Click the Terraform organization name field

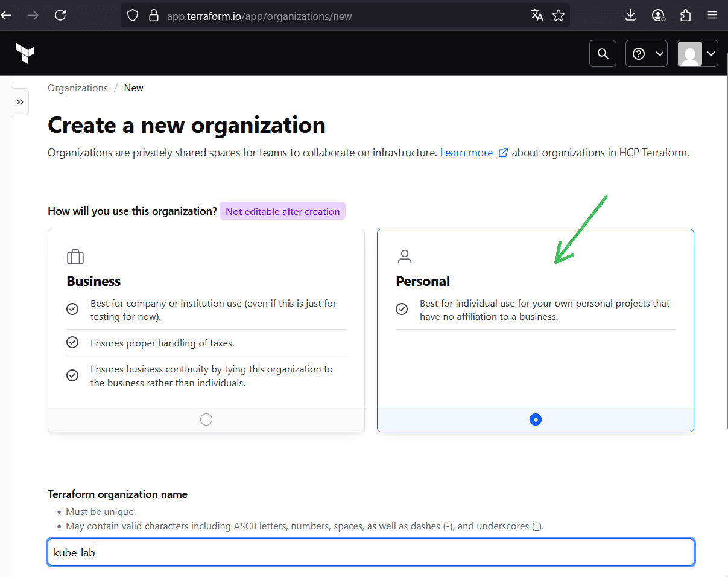[x=370, y=552]
